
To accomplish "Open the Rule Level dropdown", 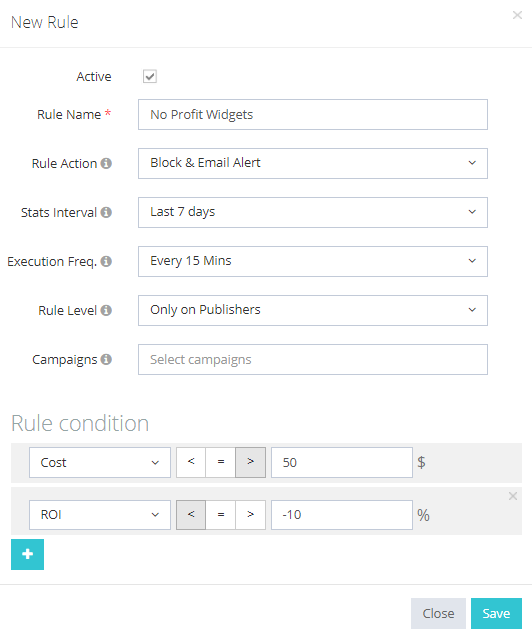I will point(313,310).
